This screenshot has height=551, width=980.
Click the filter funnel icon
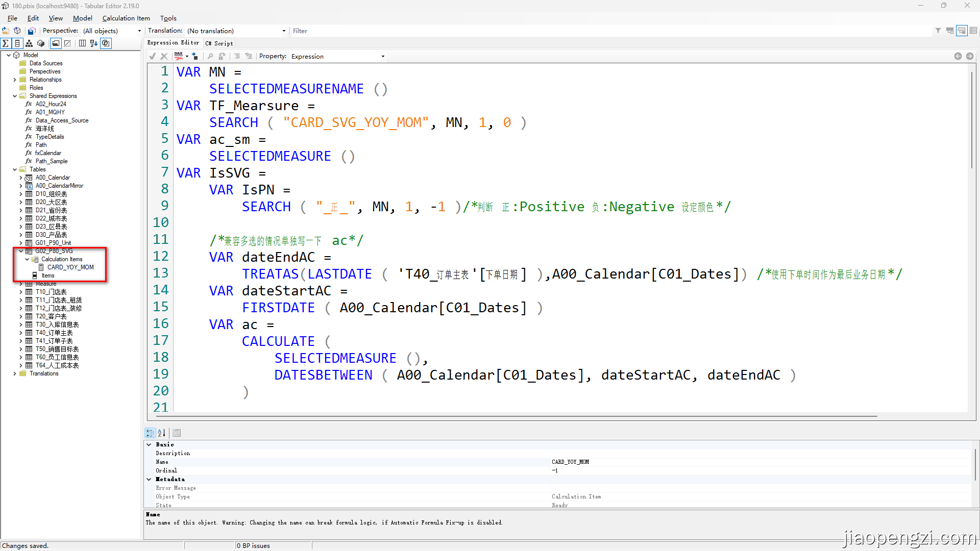(x=938, y=31)
